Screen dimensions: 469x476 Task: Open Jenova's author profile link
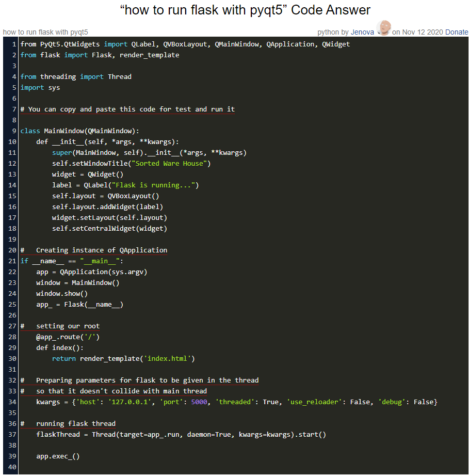click(x=362, y=32)
